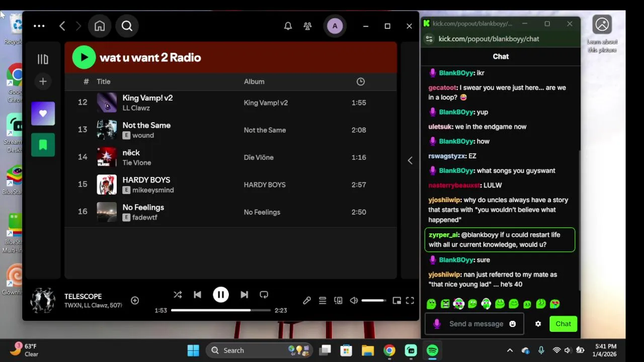The width and height of the screenshot is (644, 362).
Task: Open Spotify's three-dot main menu
Action: pos(39,26)
